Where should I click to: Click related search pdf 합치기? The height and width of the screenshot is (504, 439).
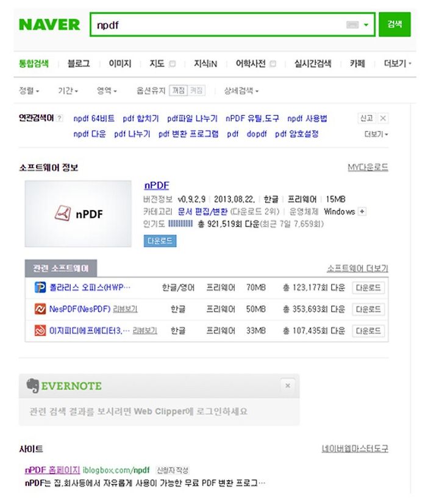tap(141, 118)
